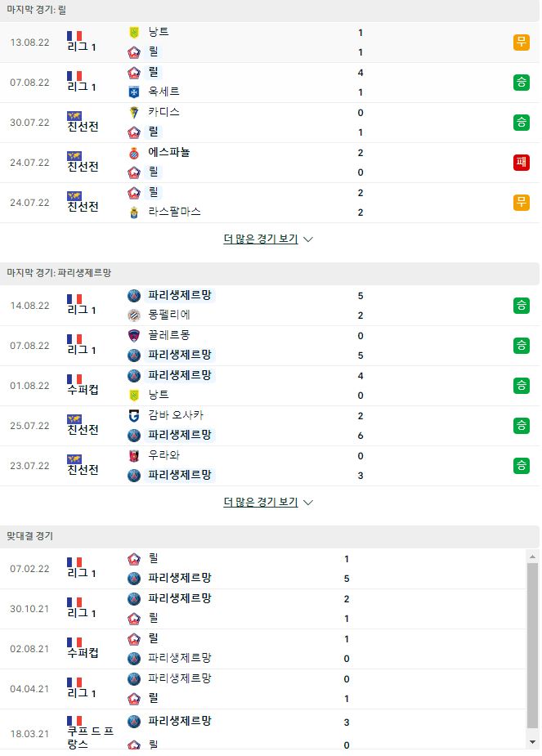
Task: Click the Urawa team crest icon
Action: pos(134,455)
